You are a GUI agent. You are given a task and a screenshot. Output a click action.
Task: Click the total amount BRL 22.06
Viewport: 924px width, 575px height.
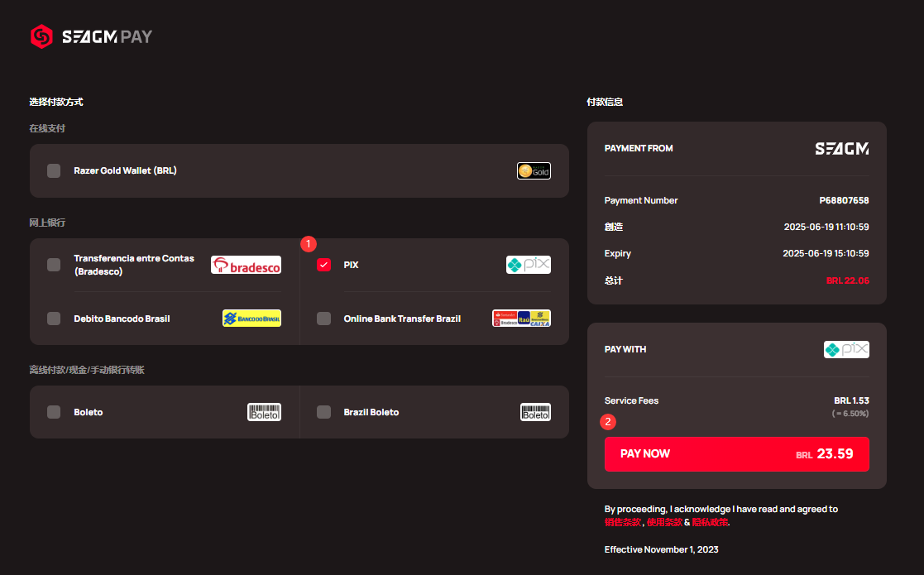click(847, 280)
